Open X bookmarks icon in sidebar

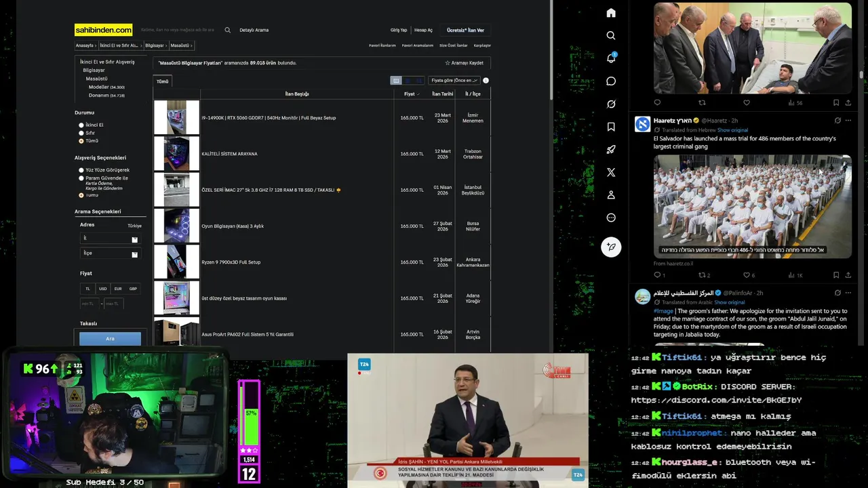611,127
